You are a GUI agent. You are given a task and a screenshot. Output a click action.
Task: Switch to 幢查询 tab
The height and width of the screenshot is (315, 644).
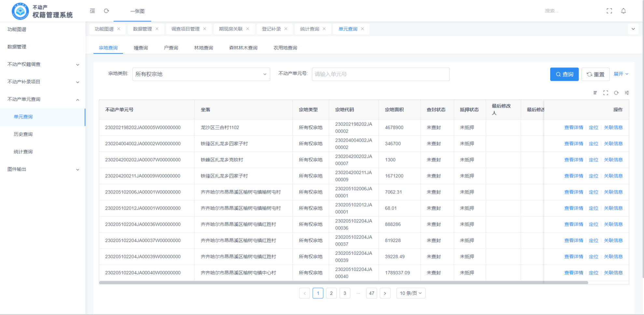click(141, 48)
